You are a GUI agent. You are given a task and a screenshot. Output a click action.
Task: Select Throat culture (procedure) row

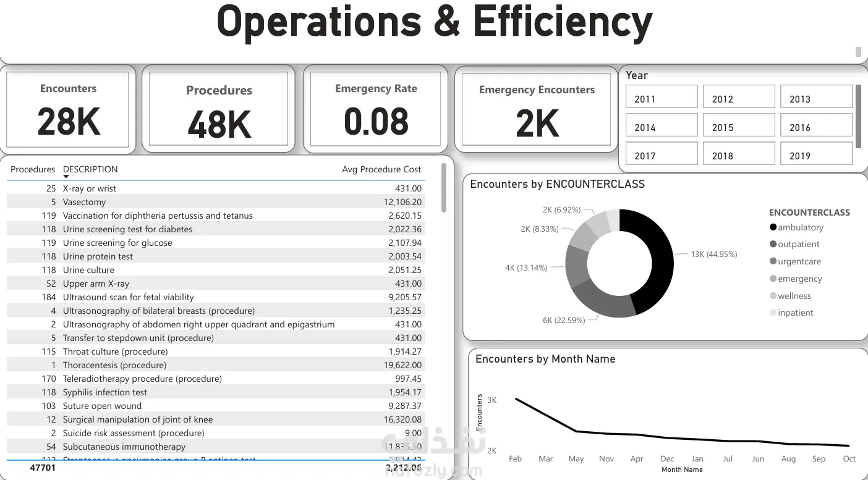pyautogui.click(x=216, y=352)
